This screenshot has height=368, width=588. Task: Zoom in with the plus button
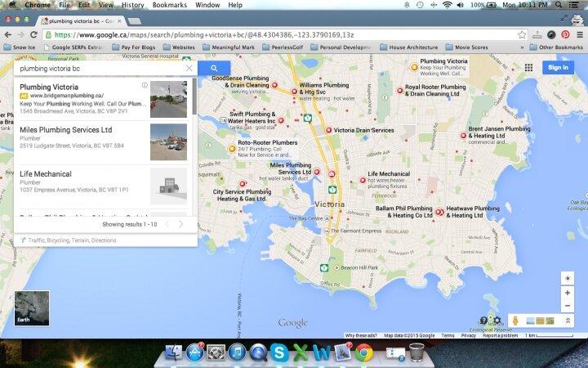(568, 293)
